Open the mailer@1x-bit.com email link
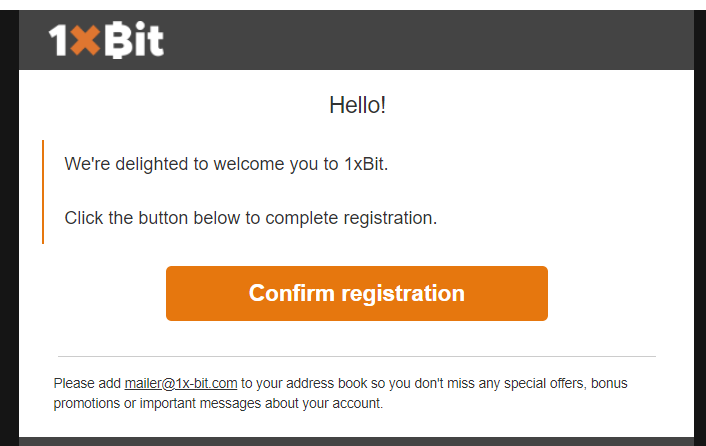The height and width of the screenshot is (446, 706). pyautogui.click(x=181, y=383)
